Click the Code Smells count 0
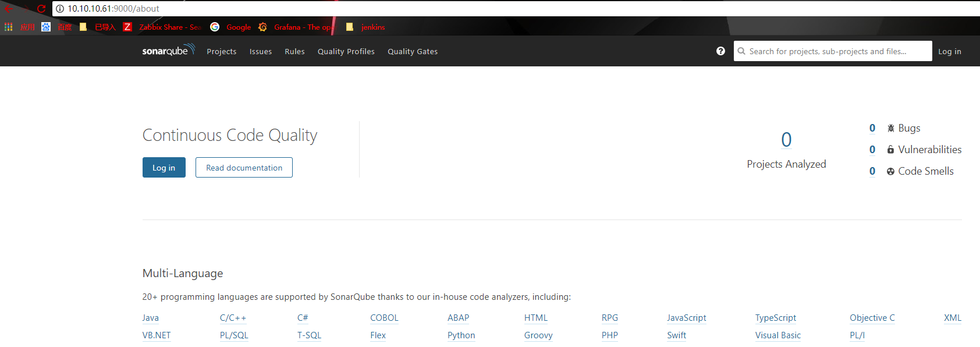The image size is (980, 347). pyautogui.click(x=872, y=171)
